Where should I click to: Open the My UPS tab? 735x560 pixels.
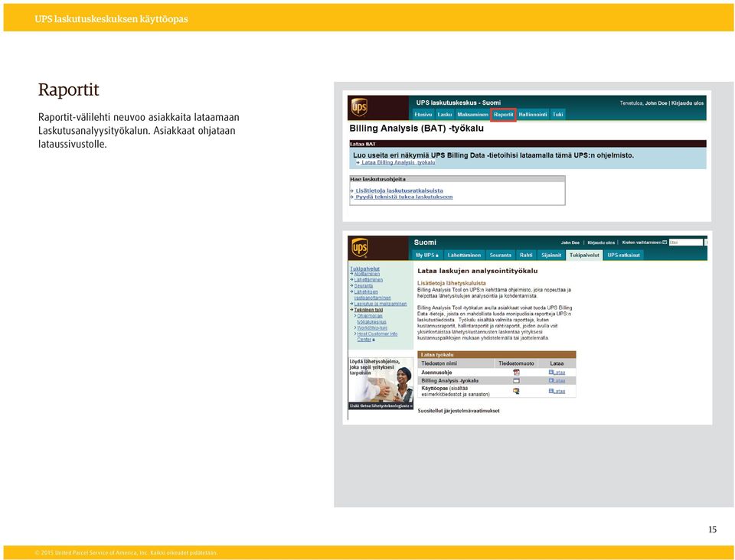coord(427,256)
